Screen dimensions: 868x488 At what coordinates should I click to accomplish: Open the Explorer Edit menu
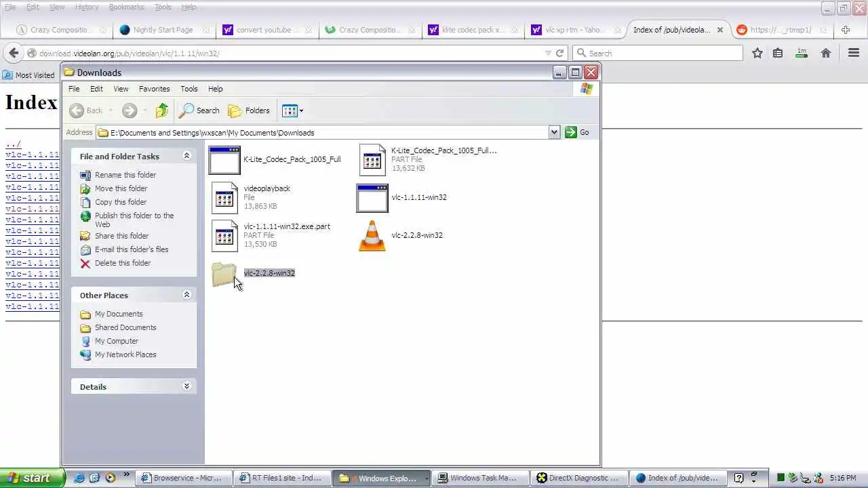(96, 89)
